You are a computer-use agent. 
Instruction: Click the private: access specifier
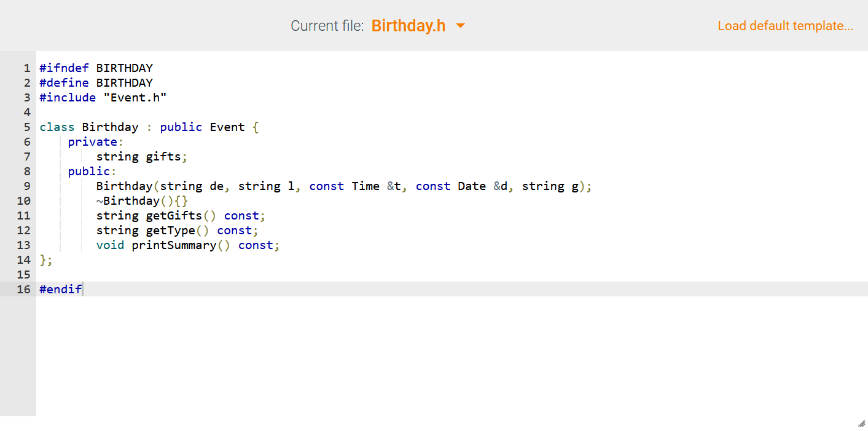point(92,141)
